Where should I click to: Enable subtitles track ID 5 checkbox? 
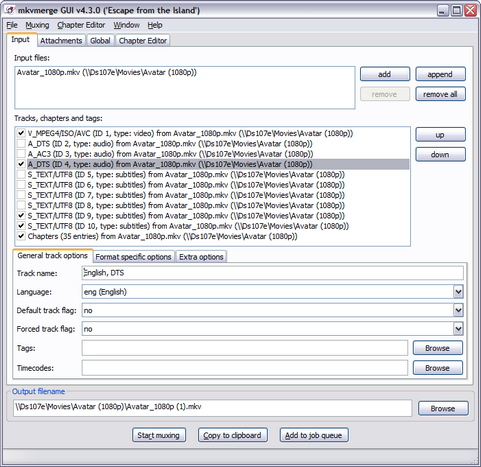click(x=21, y=174)
